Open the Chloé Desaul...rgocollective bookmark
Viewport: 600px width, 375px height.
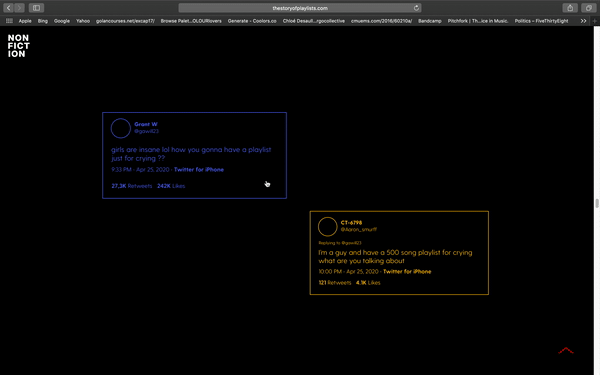313,21
